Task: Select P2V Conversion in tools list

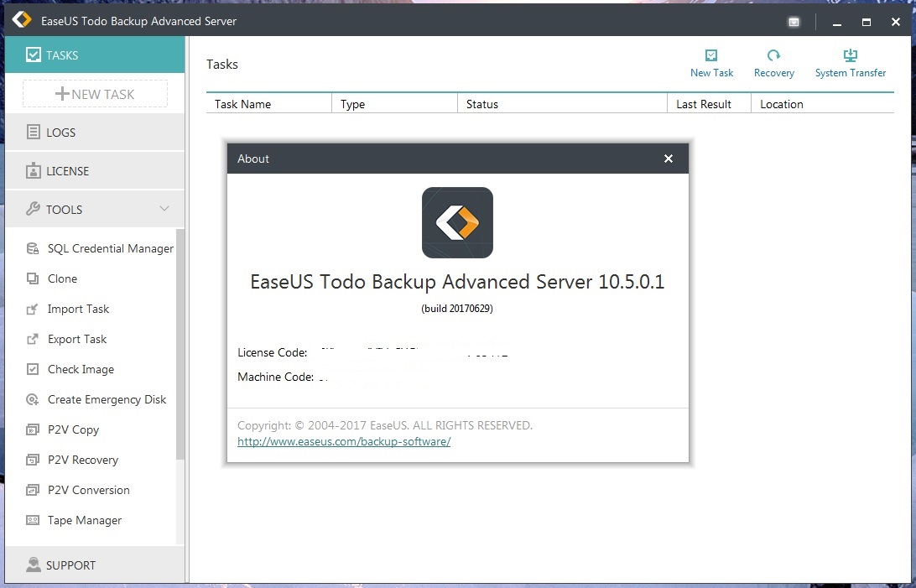Action: 89,490
